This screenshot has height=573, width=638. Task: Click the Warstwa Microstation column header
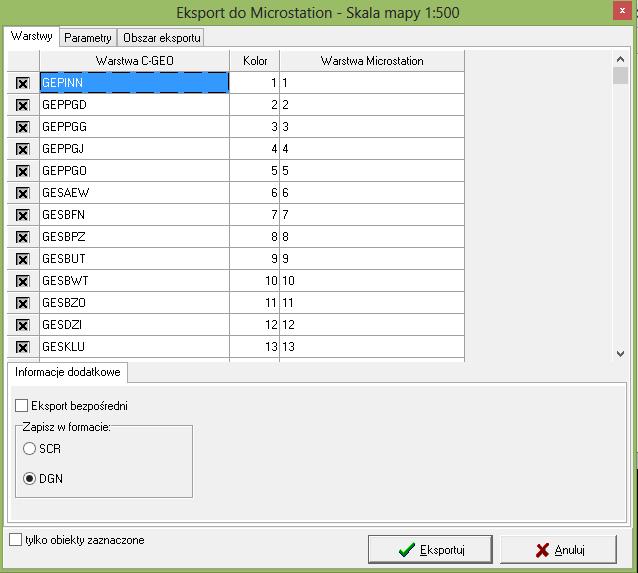(372, 61)
